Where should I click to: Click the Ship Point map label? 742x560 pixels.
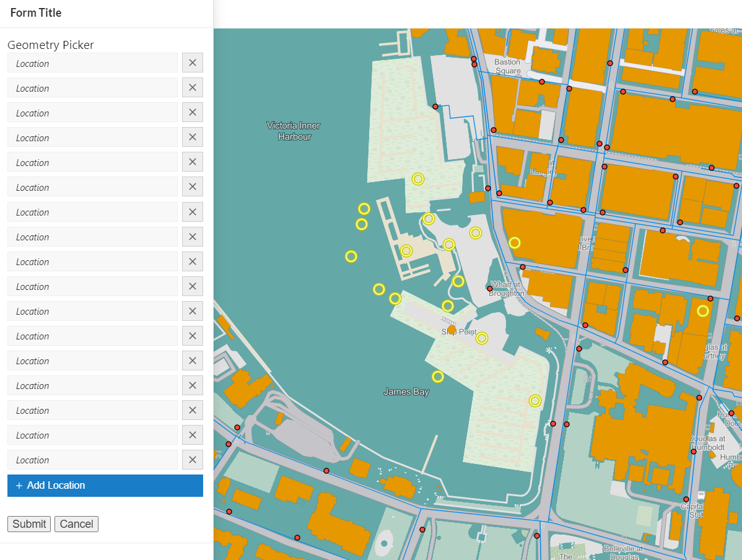pyautogui.click(x=458, y=332)
